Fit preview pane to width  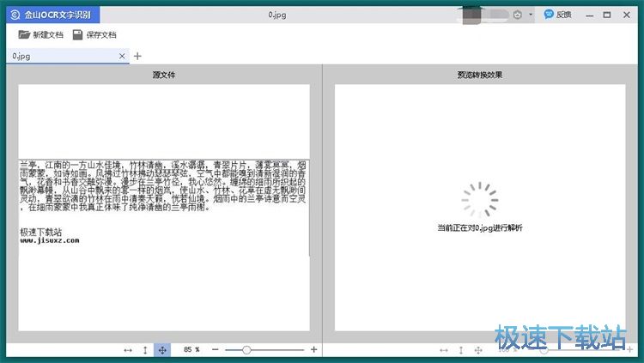pos(444,350)
